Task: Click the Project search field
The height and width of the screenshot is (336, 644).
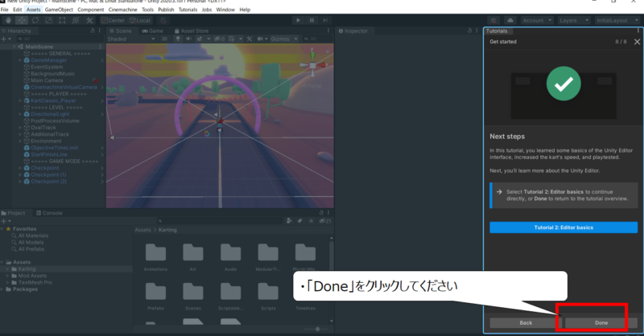Action: coord(220,221)
